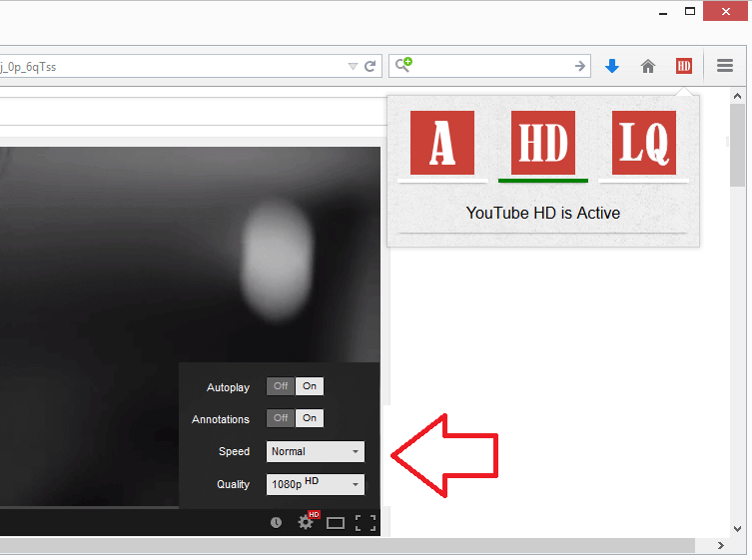Close the browser window
The width and height of the screenshot is (752, 560).
click(x=726, y=12)
